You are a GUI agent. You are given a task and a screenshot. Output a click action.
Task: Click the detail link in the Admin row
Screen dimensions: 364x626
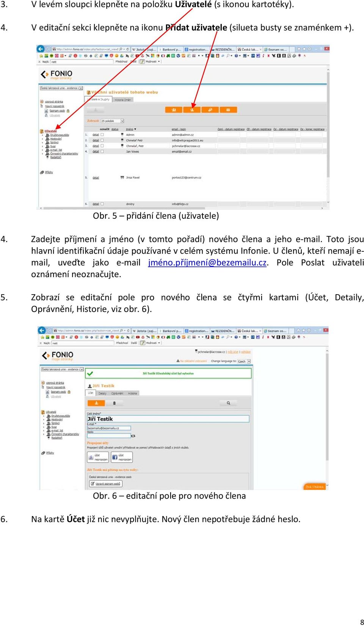96,135
